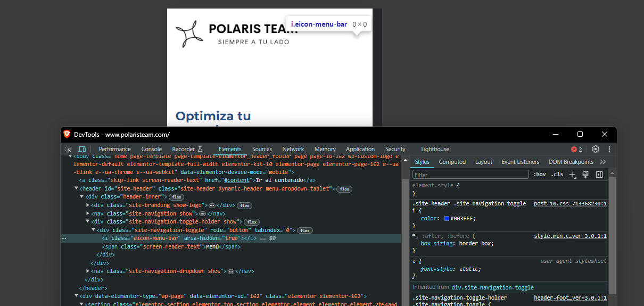Image resolution: width=644 pixels, height=306 pixels.
Task: Click the #content href link
Action: [236, 180]
